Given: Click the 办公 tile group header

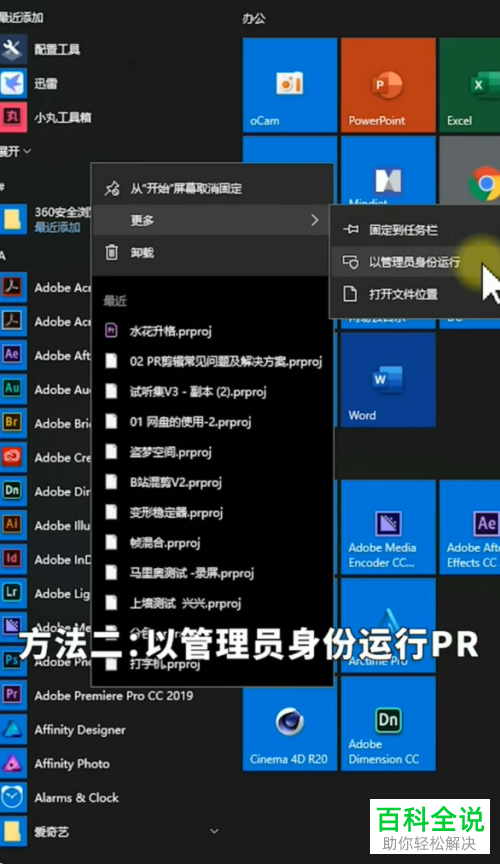Looking at the screenshot, I should (x=254, y=18).
